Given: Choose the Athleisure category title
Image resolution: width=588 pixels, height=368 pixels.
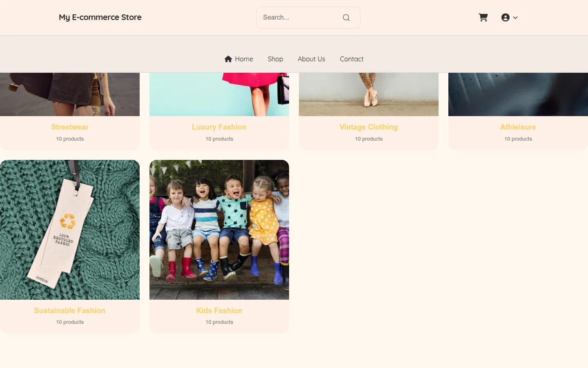Looking at the screenshot, I should (518, 127).
